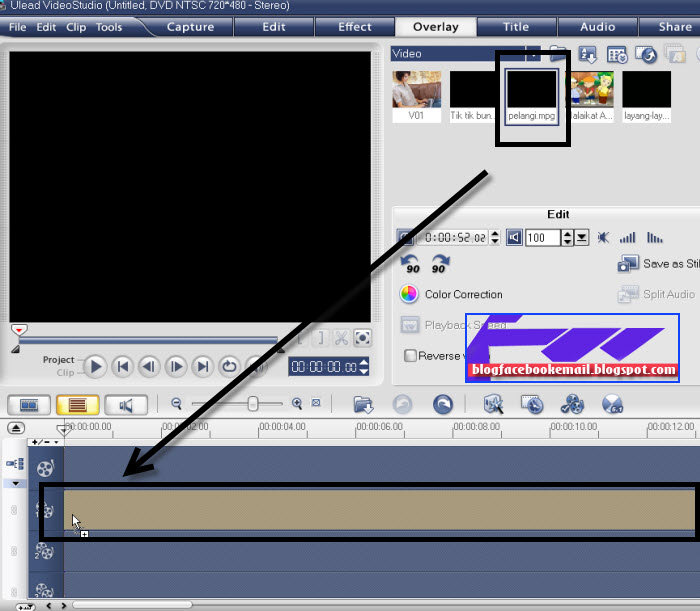Open the library manager icon
Viewport: 700px width, 611px height.
click(x=617, y=55)
